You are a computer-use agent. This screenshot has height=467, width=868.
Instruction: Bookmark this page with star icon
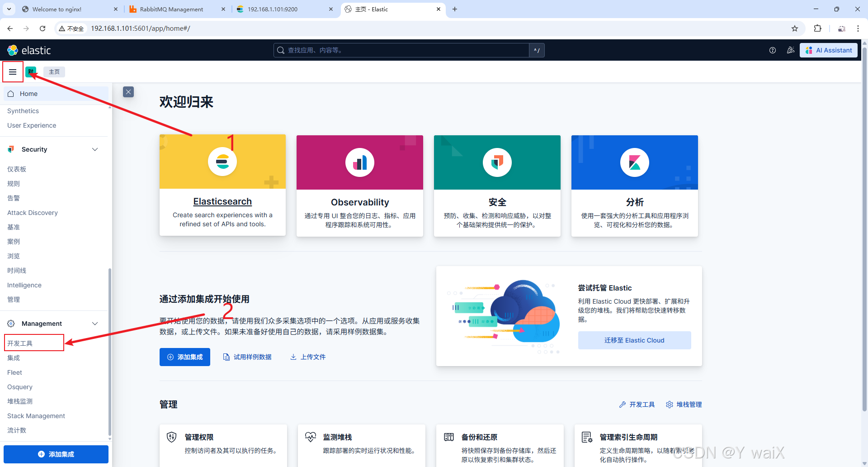click(795, 29)
